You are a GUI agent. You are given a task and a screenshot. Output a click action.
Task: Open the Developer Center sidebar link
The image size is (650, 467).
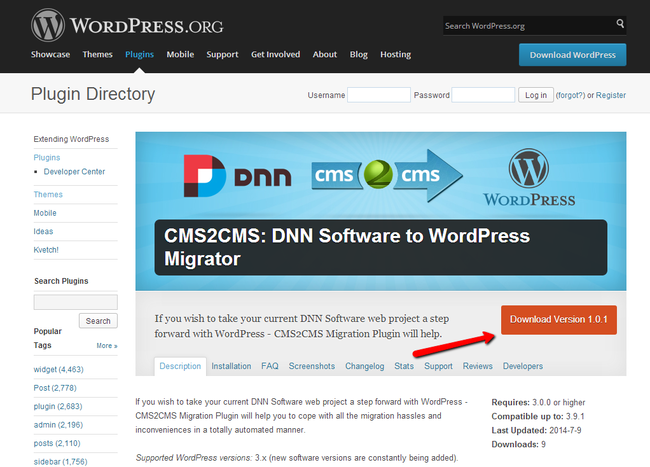click(x=75, y=172)
